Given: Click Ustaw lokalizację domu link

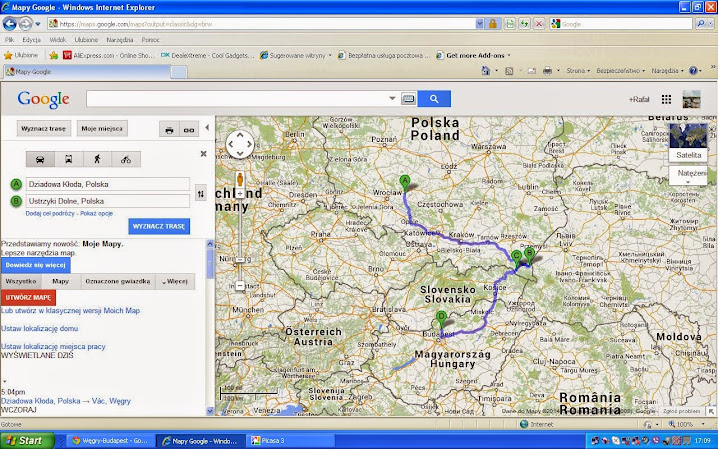Looking at the screenshot, I should pyautogui.click(x=40, y=329).
